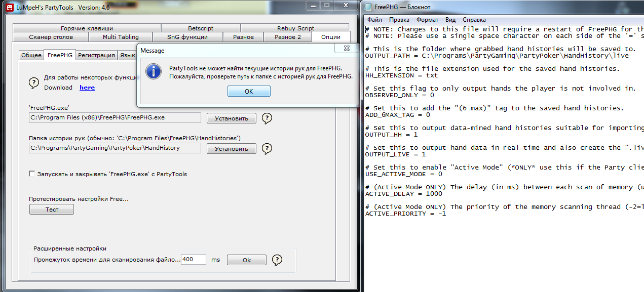Click the PartyTools app icon in title bar

pyautogui.click(x=9, y=7)
